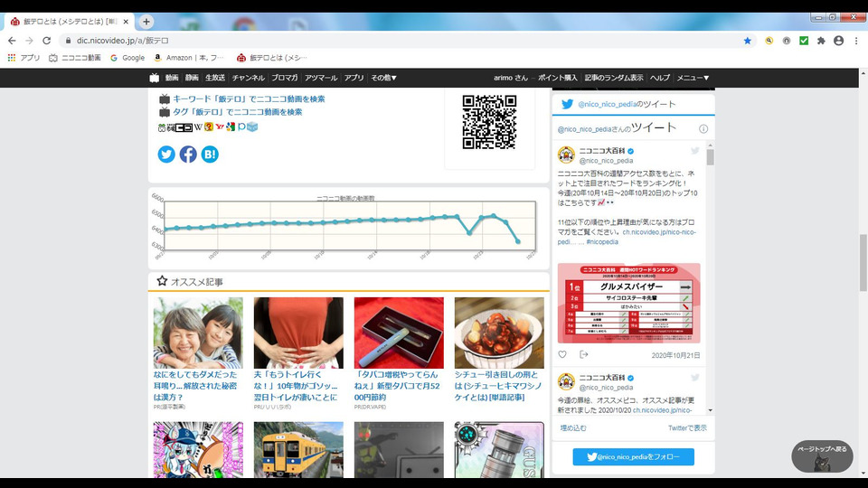Click the #nicopedia hashtag
Screen dimensions: 868x488
click(x=602, y=242)
